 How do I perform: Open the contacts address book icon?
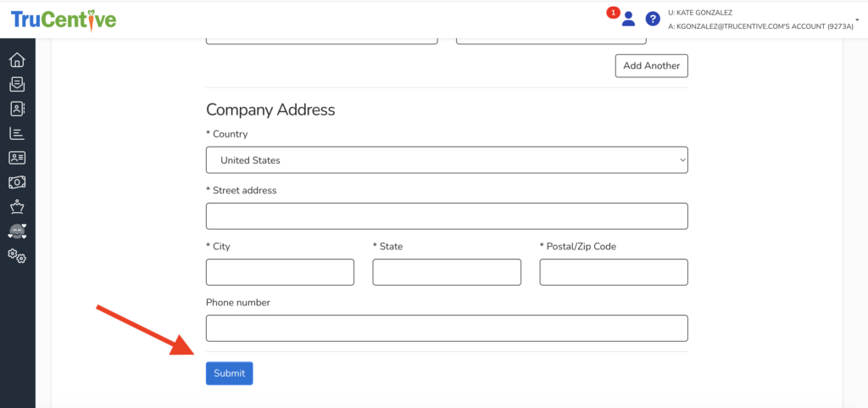[x=17, y=109]
